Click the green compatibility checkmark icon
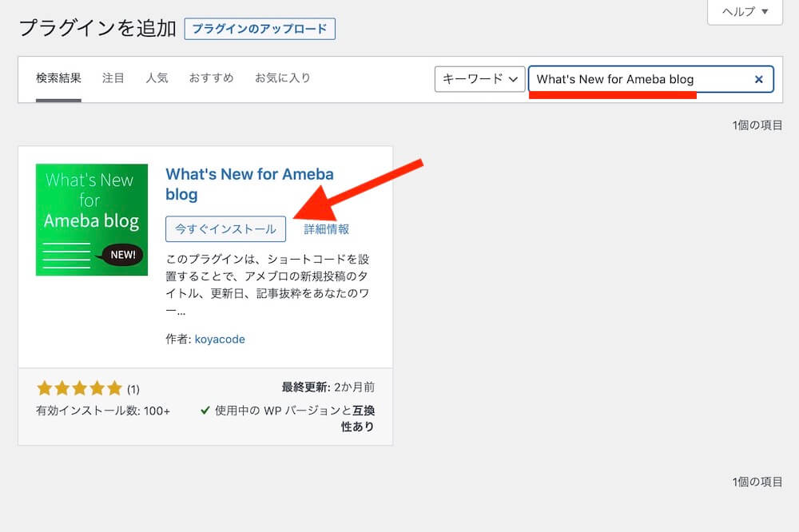799x532 pixels. pos(205,411)
